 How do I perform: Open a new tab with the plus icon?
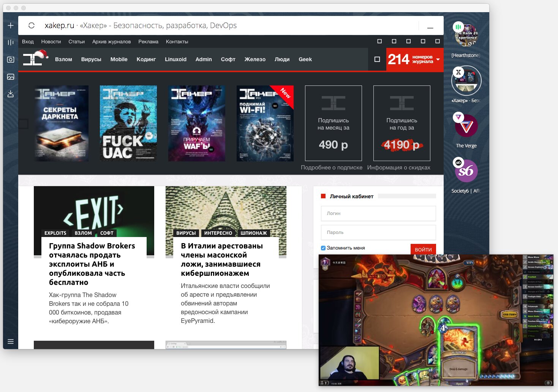click(x=11, y=25)
